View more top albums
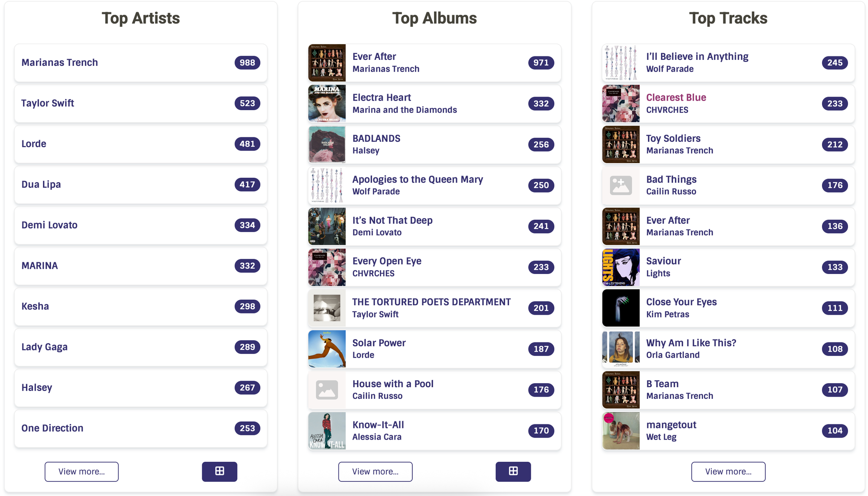868x496 pixels. (375, 471)
